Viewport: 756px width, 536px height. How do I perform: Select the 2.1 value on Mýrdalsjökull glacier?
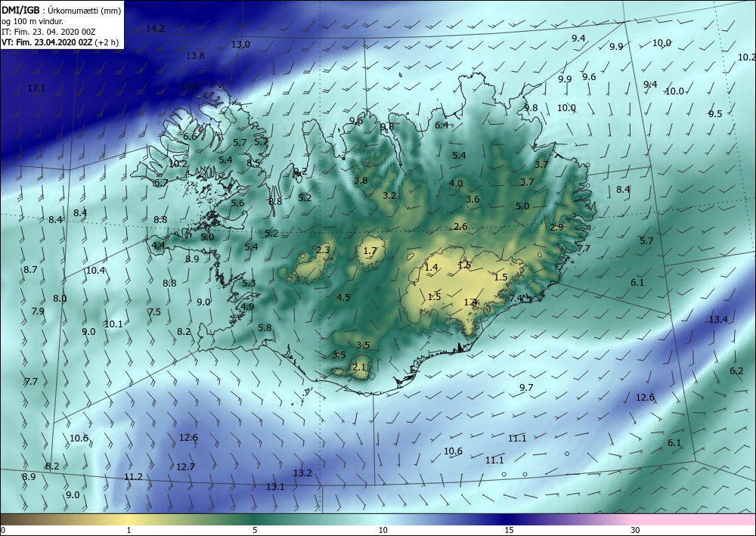click(x=359, y=367)
